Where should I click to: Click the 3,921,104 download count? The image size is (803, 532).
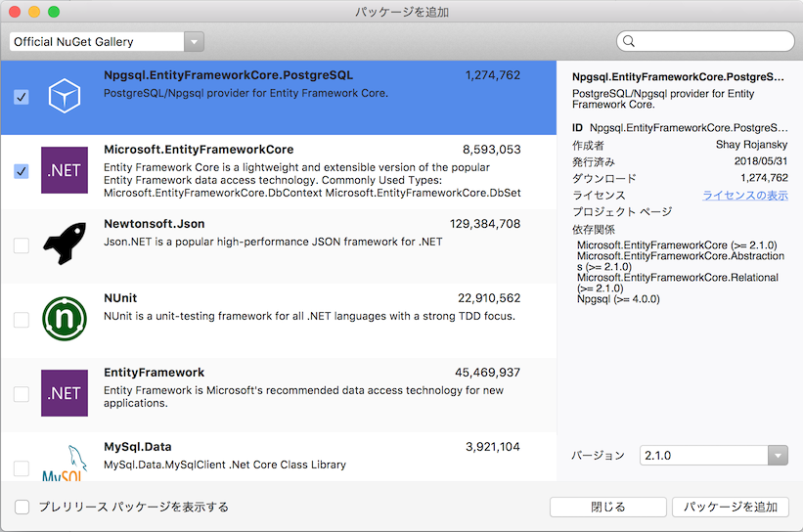[493, 447]
